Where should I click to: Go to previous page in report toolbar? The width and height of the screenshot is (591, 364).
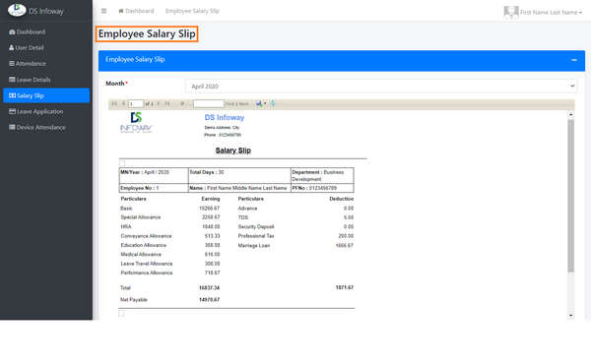123,103
